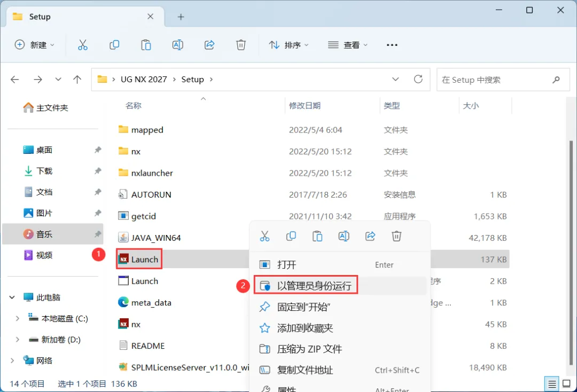Choose 添加到收藏夹 in context menu
Viewport: 577px width, 392px height.
click(340, 328)
